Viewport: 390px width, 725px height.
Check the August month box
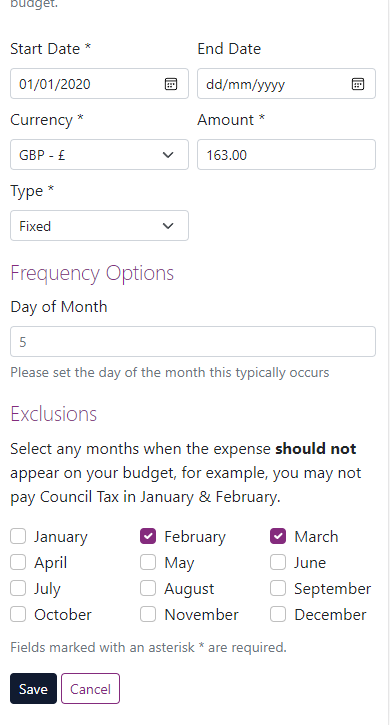[x=148, y=588]
